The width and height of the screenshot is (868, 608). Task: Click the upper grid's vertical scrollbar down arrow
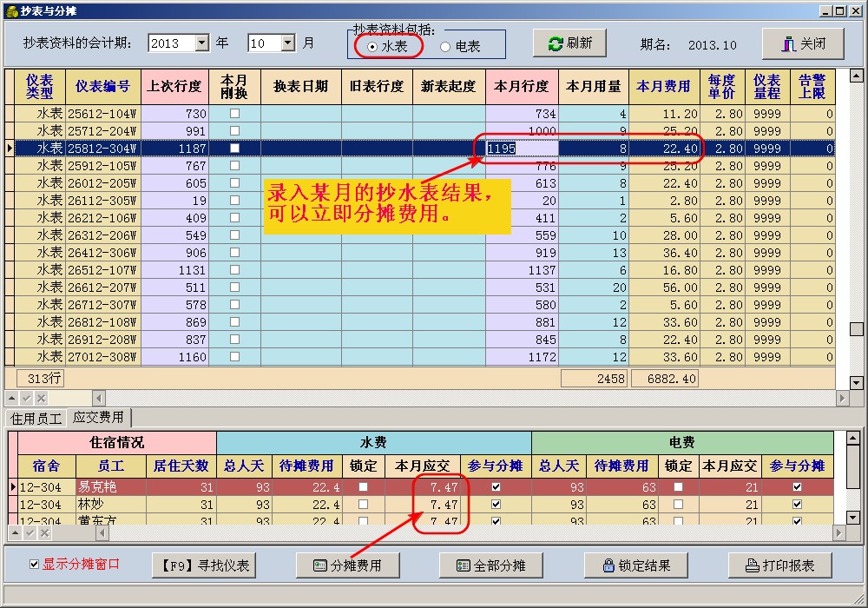tap(856, 382)
